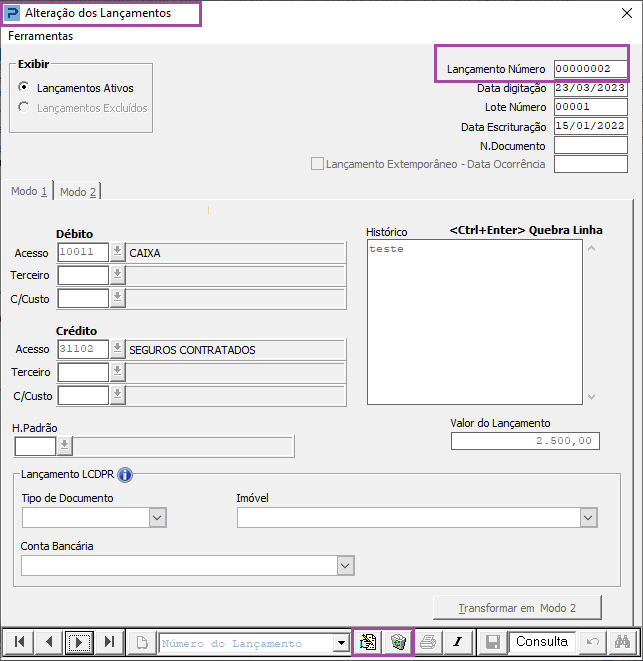This screenshot has height=661, width=643.
Task: Click the floppy disk save icon
Action: (x=492, y=642)
